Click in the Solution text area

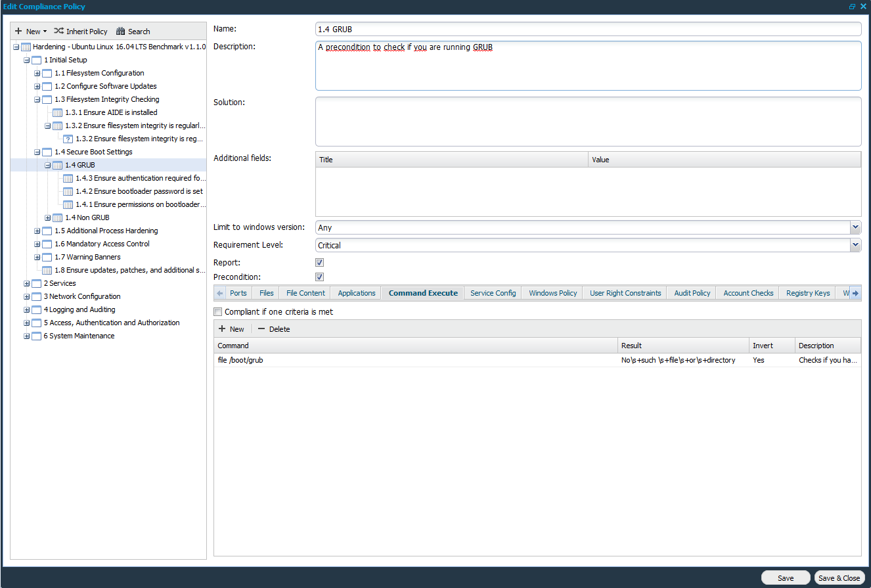pos(588,122)
